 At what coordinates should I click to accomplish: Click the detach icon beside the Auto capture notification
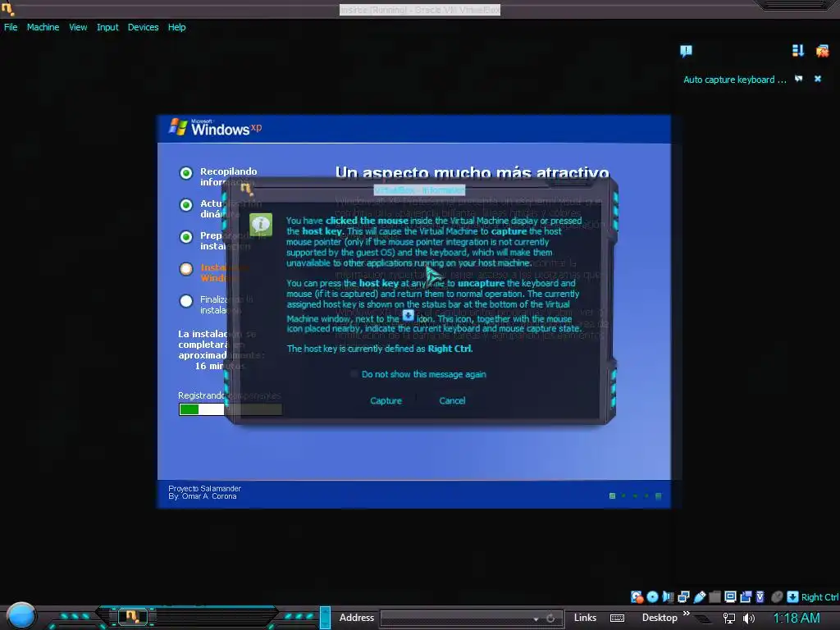pos(799,79)
